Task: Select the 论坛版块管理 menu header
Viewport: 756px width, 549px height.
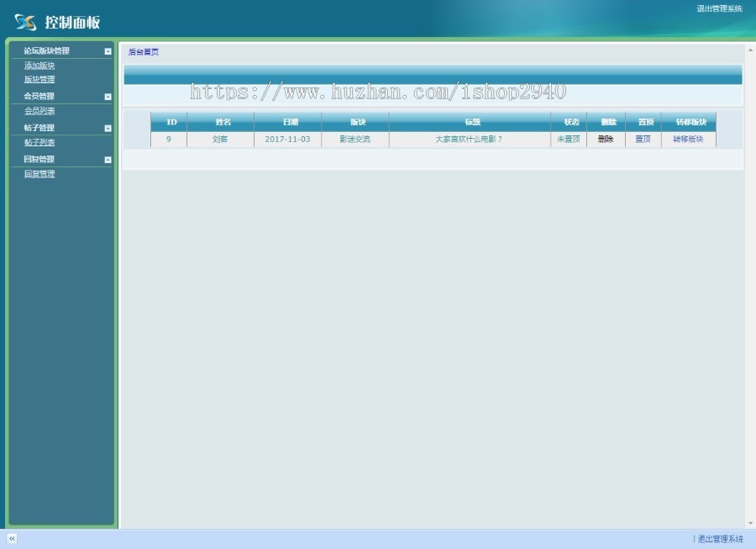Action: click(x=47, y=50)
